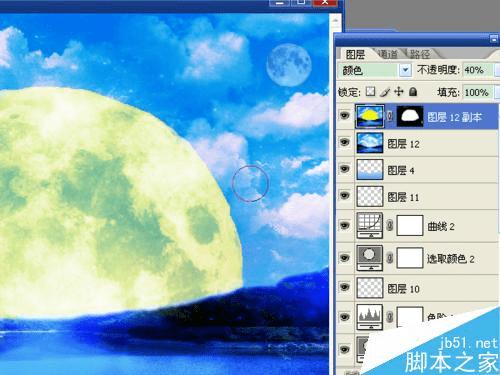The height and width of the screenshot is (375, 500).
Task: Hide the 图层 12 副本 layer
Action: pos(345,116)
